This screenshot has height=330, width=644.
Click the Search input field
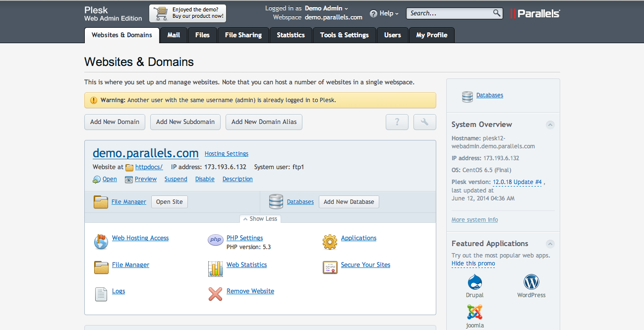pyautogui.click(x=450, y=13)
